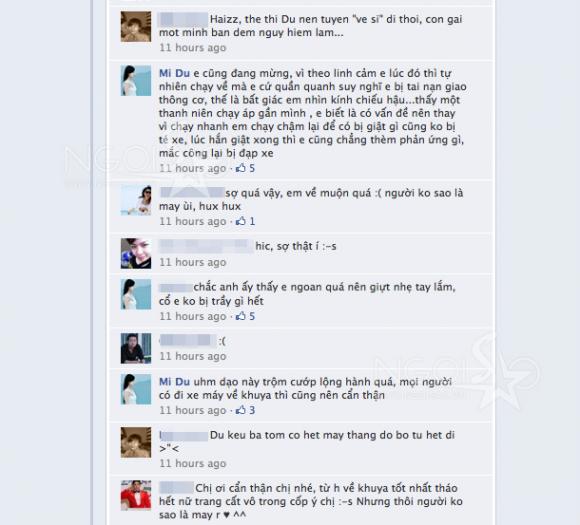Click '11 hours ago' under sad face comment
The height and width of the screenshot is (525, 580).
[193, 356]
